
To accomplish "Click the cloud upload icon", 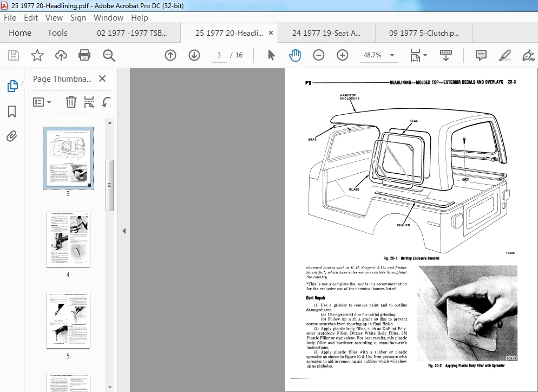I will tap(61, 55).
